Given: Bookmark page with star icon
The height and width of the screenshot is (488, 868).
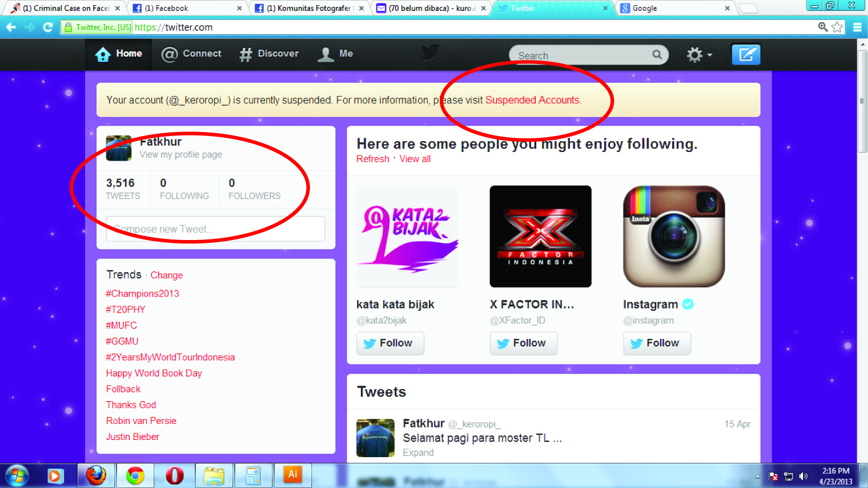Looking at the screenshot, I should pyautogui.click(x=837, y=27).
